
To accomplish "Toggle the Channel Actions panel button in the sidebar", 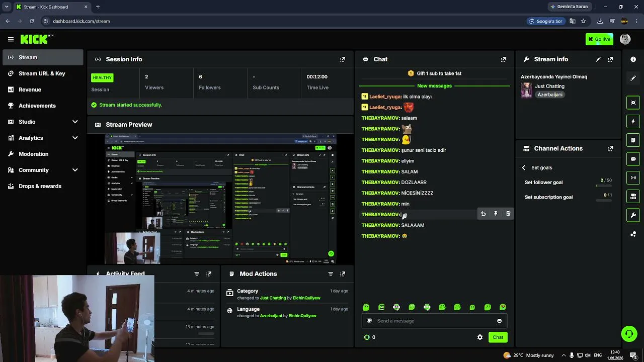I will coord(633,196).
